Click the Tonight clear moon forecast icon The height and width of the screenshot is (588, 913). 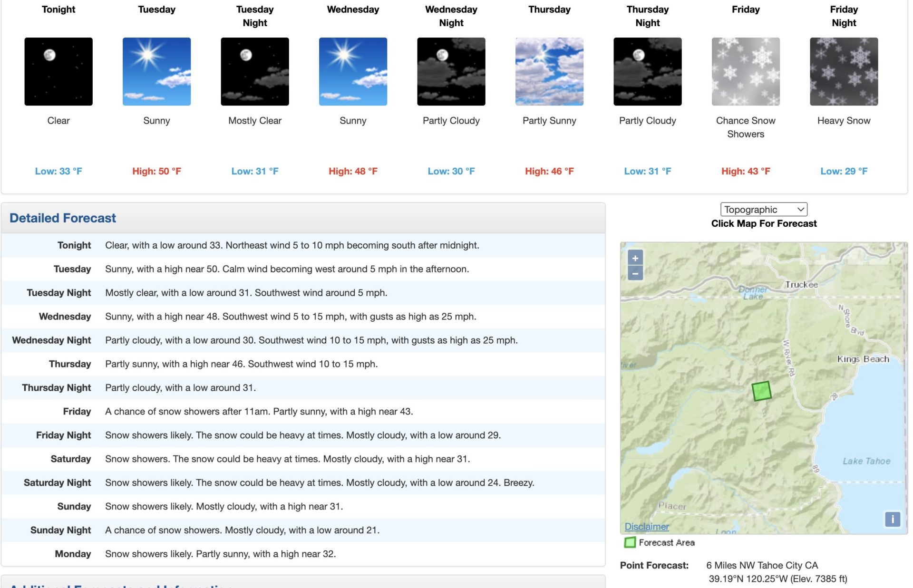coord(58,72)
